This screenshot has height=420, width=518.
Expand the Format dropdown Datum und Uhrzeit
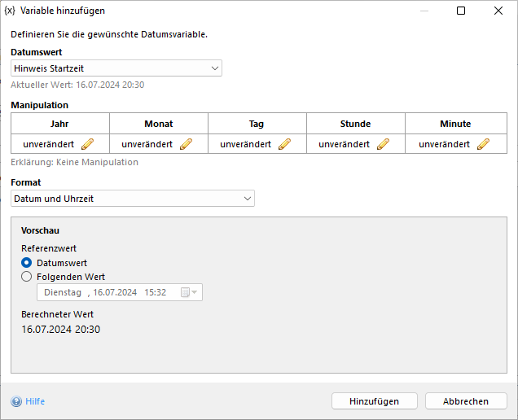[x=133, y=199]
